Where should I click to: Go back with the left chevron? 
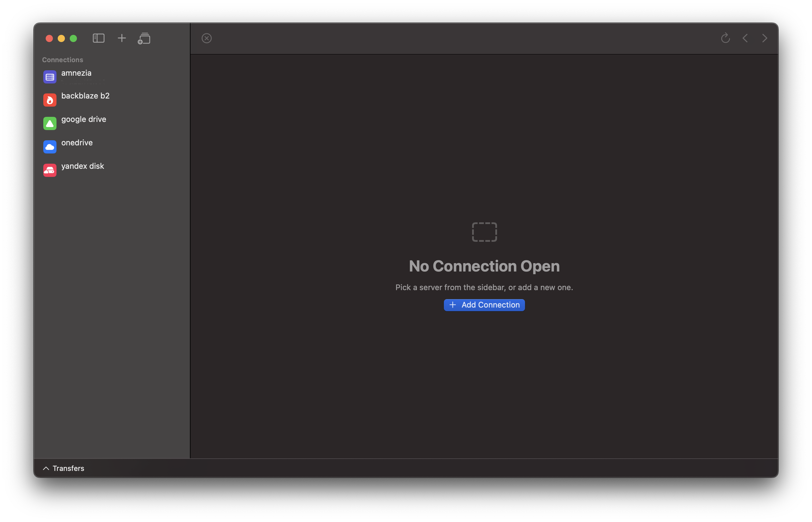[745, 38]
